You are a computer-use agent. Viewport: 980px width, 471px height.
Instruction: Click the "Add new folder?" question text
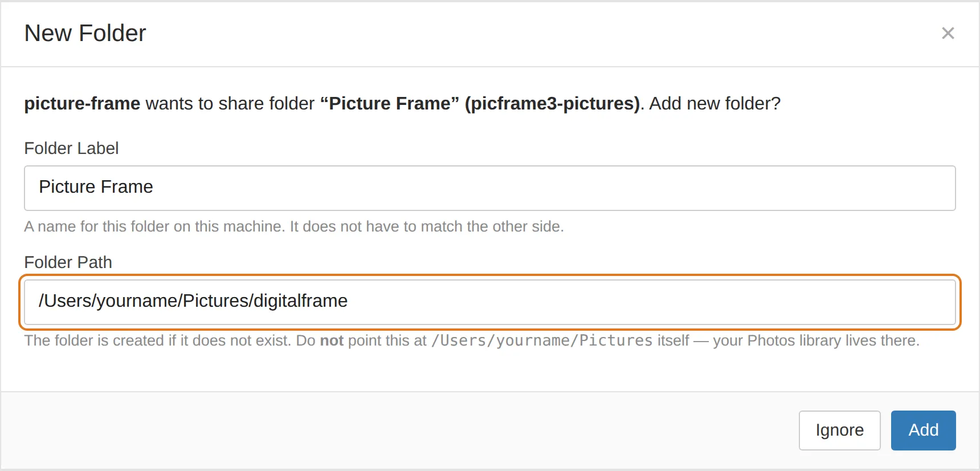715,103
